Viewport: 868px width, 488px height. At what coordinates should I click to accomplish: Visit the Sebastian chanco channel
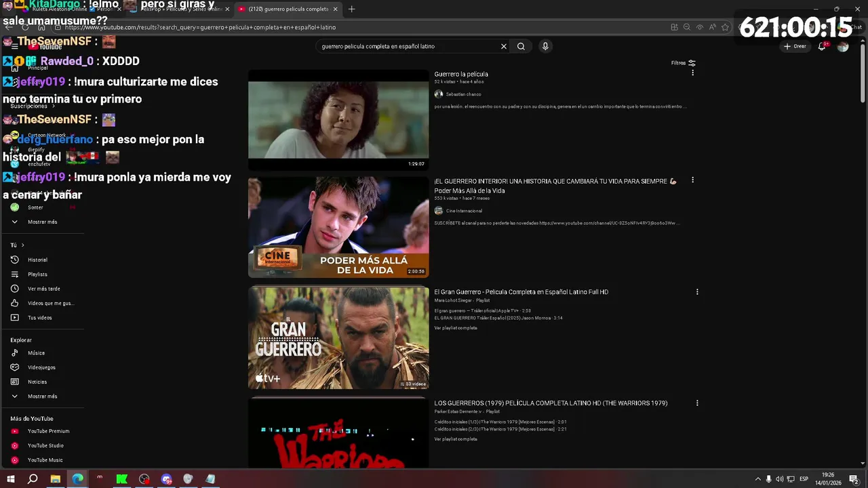pos(463,94)
